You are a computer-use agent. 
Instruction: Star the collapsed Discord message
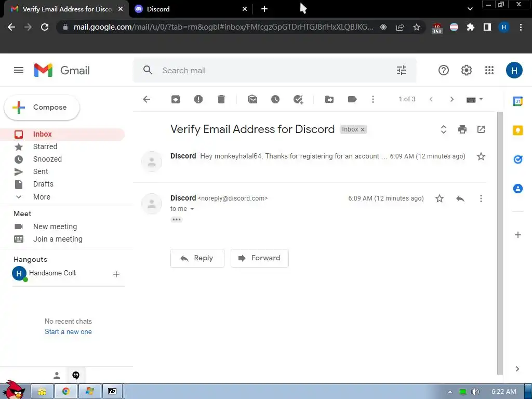point(481,156)
